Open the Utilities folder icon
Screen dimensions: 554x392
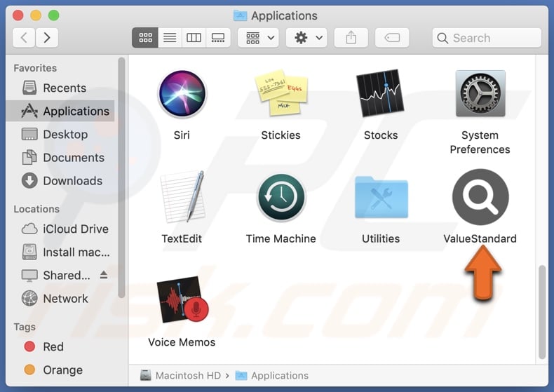tap(381, 198)
